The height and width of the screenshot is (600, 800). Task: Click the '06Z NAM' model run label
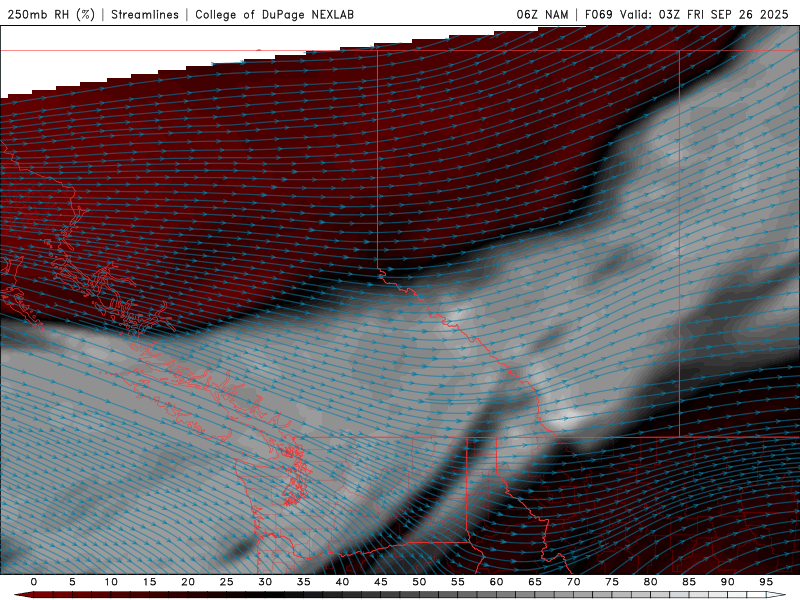(x=542, y=15)
